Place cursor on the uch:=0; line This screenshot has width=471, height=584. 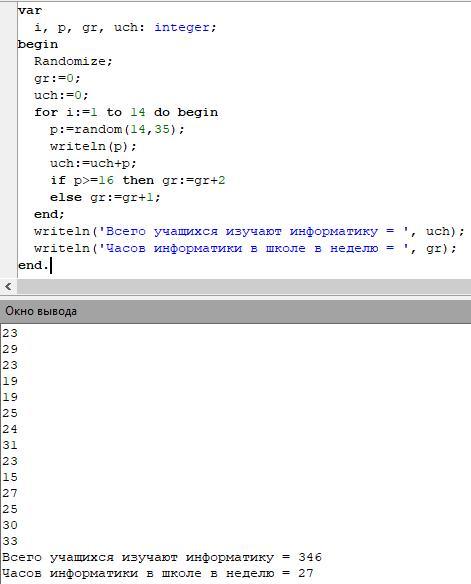(x=61, y=95)
